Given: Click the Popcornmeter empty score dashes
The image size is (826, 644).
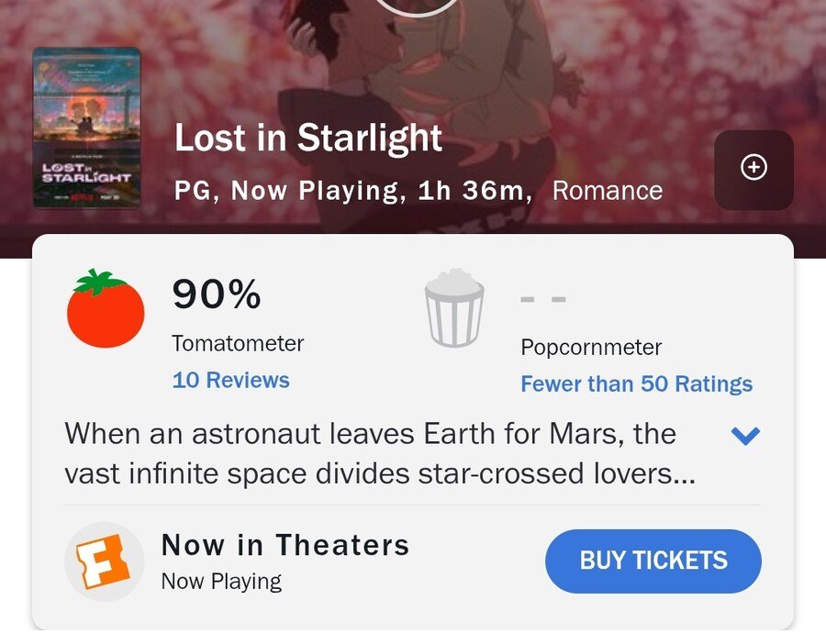Looking at the screenshot, I should pyautogui.click(x=543, y=300).
